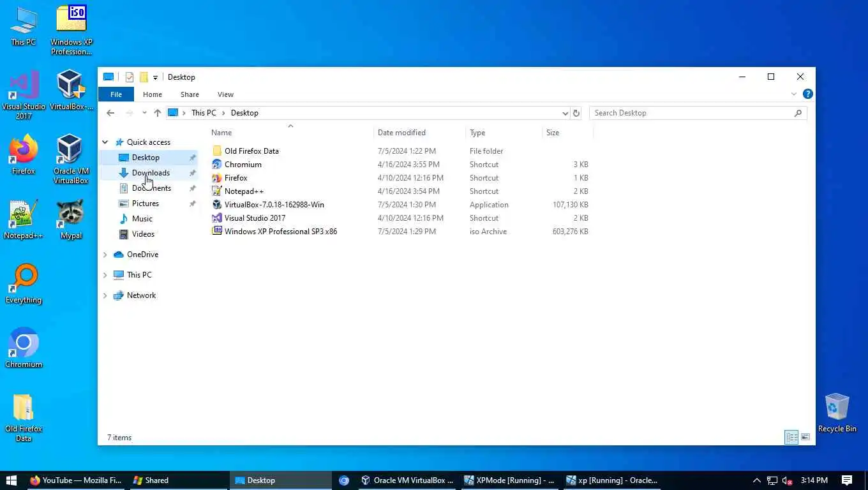Click the New folder quick access toolbar icon

(x=144, y=77)
